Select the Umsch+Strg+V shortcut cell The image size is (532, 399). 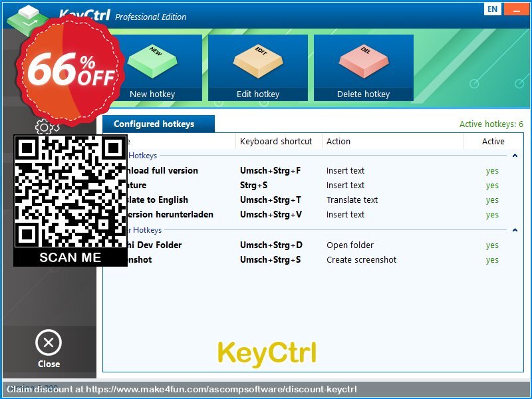coord(271,214)
